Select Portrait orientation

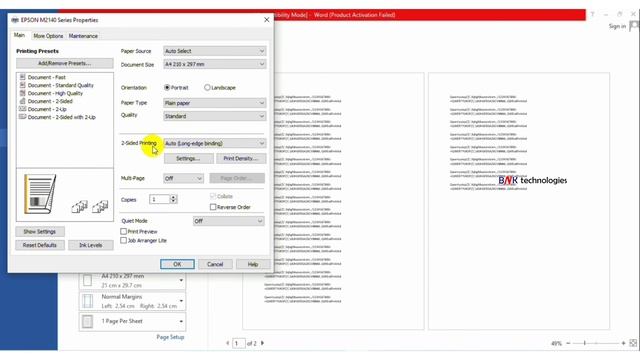(x=167, y=87)
